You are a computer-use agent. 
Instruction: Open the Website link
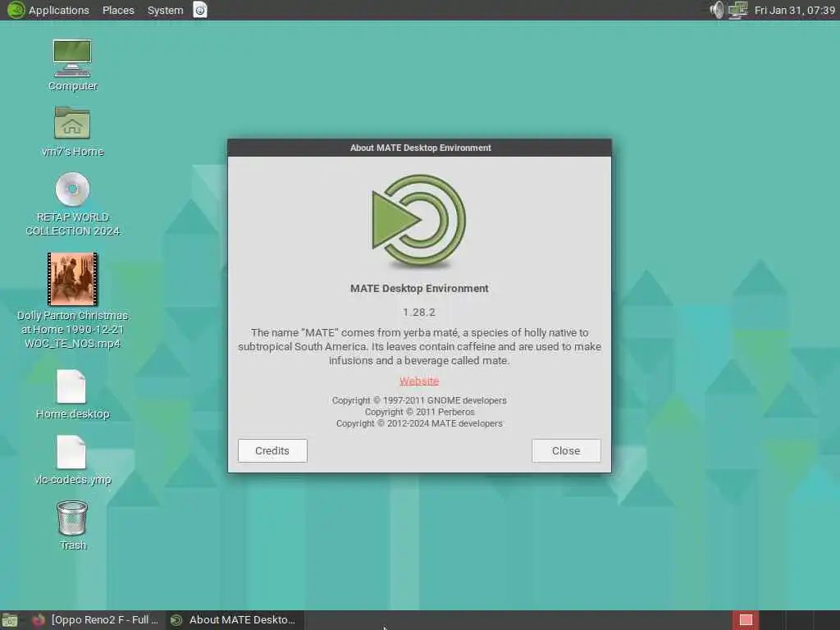(x=419, y=381)
